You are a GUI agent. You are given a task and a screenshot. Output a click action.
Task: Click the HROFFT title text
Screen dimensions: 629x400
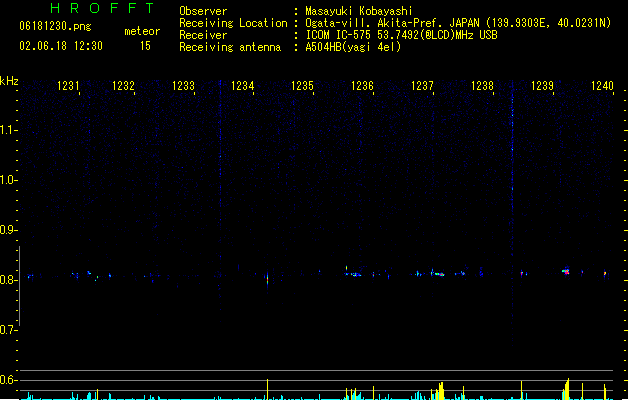[103, 8]
